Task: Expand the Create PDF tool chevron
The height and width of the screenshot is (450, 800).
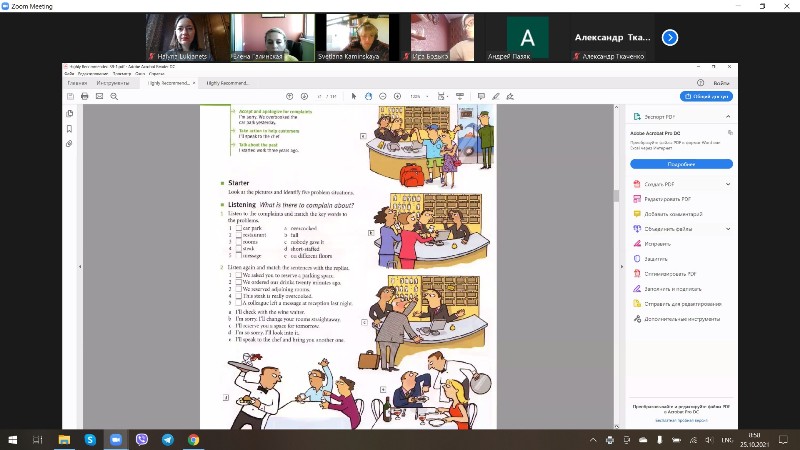Action: point(728,184)
